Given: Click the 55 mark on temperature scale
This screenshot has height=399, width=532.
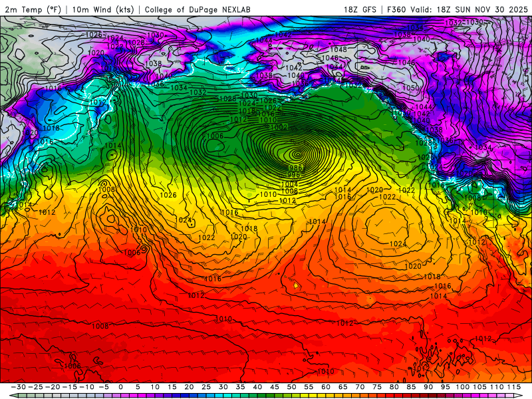Looking at the screenshot, I should tap(309, 387).
